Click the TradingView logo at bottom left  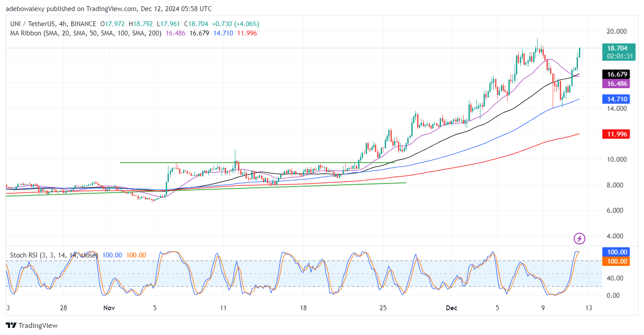tap(31, 326)
